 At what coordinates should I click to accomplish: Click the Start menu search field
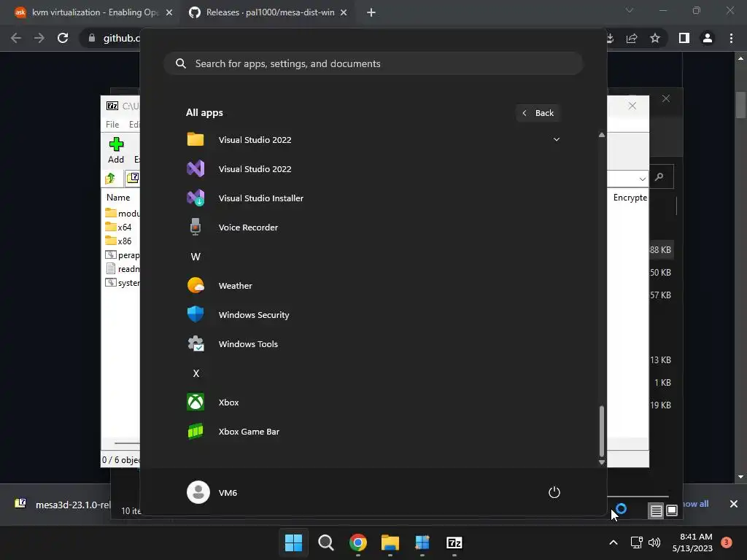(x=373, y=63)
